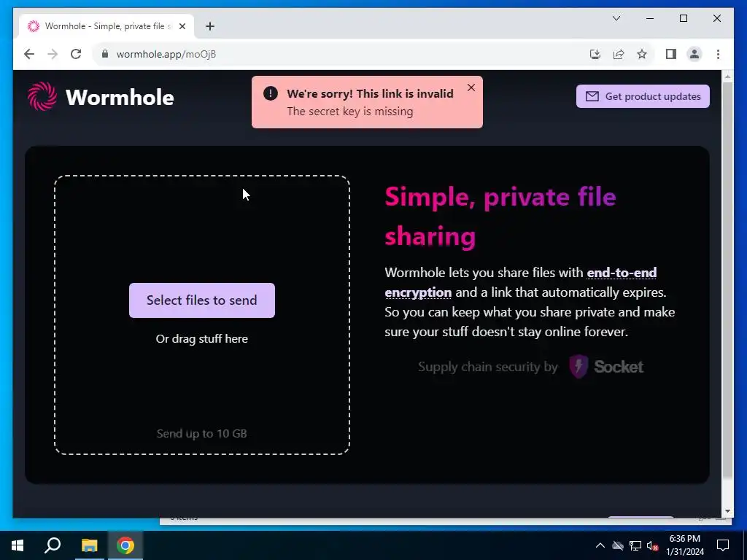Image resolution: width=747 pixels, height=560 pixels.
Task: Click the OneDrive cloud tray icon
Action: click(x=618, y=545)
